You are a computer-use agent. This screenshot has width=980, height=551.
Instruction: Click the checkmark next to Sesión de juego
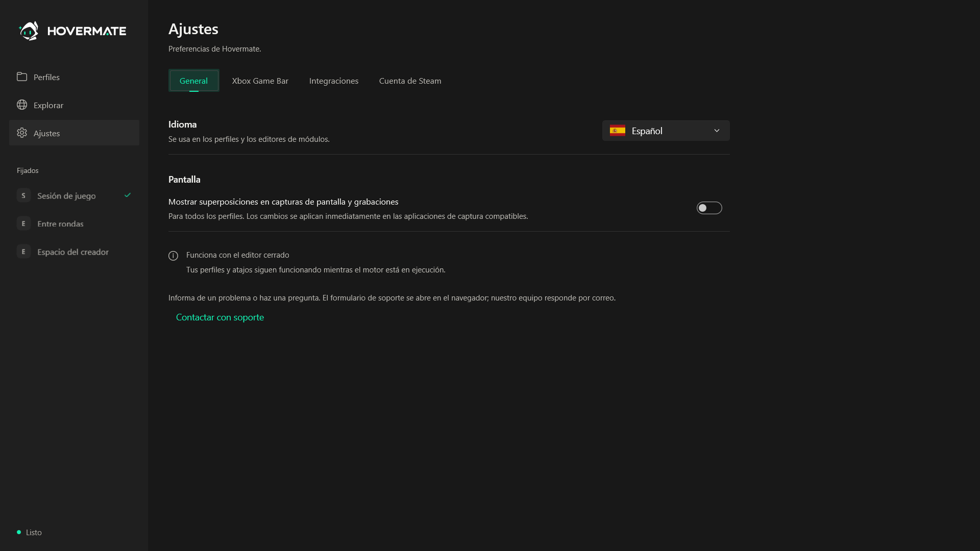coord(128,195)
